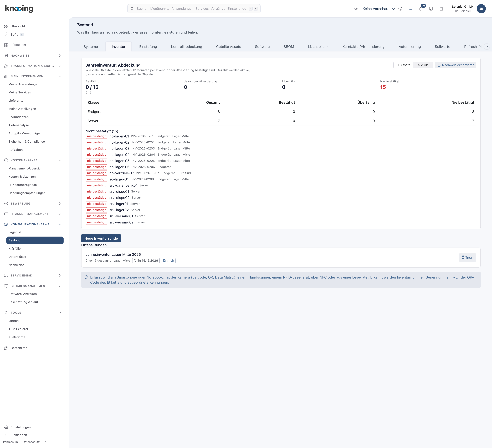Click the Sofia magic wand icon
This screenshot has height=448, width=492.
point(6,34)
